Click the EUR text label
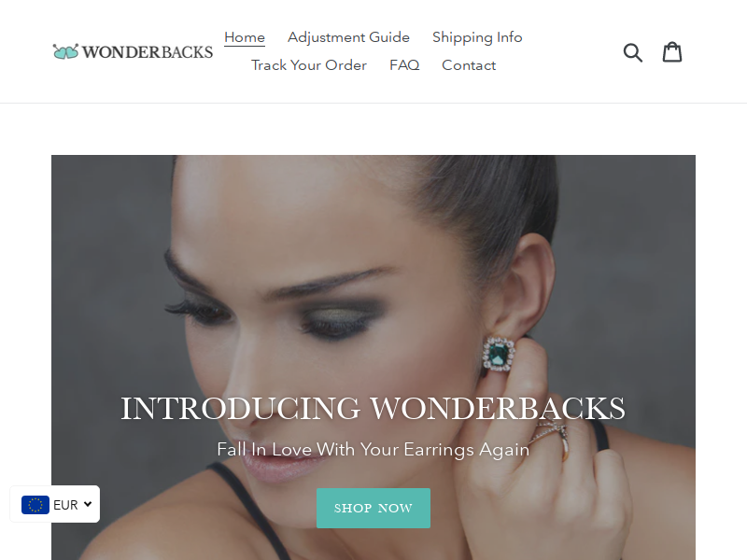 coord(65,505)
